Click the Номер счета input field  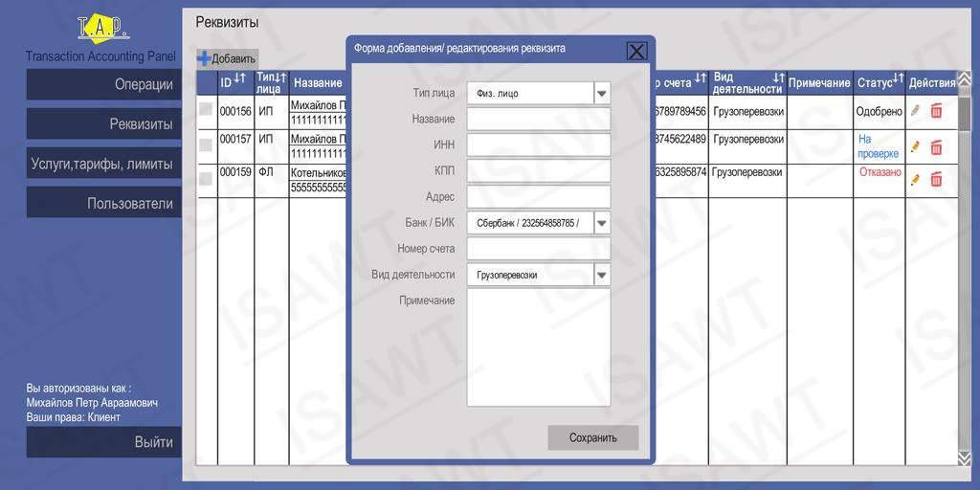tap(539, 249)
